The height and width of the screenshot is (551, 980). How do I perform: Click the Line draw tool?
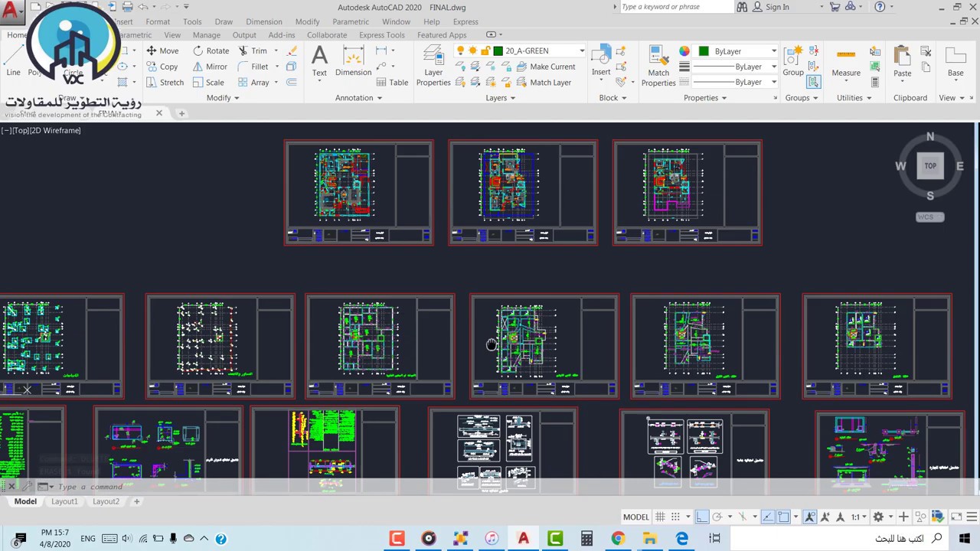tap(14, 61)
